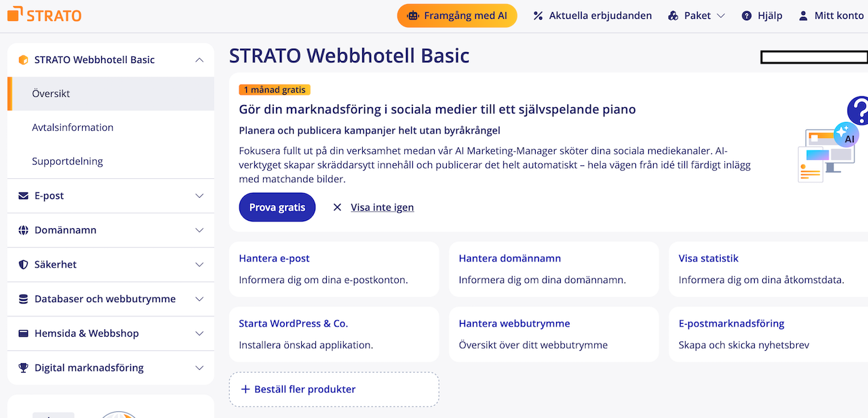Expand the E-post section chevron
Image resolution: width=868 pixels, height=418 pixels.
pos(199,196)
